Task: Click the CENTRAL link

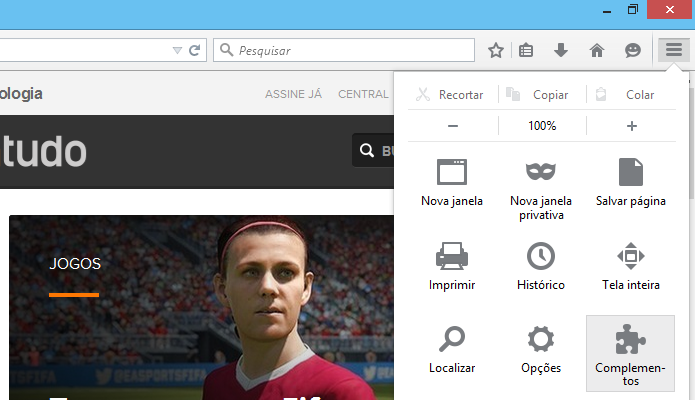Action: tap(363, 94)
